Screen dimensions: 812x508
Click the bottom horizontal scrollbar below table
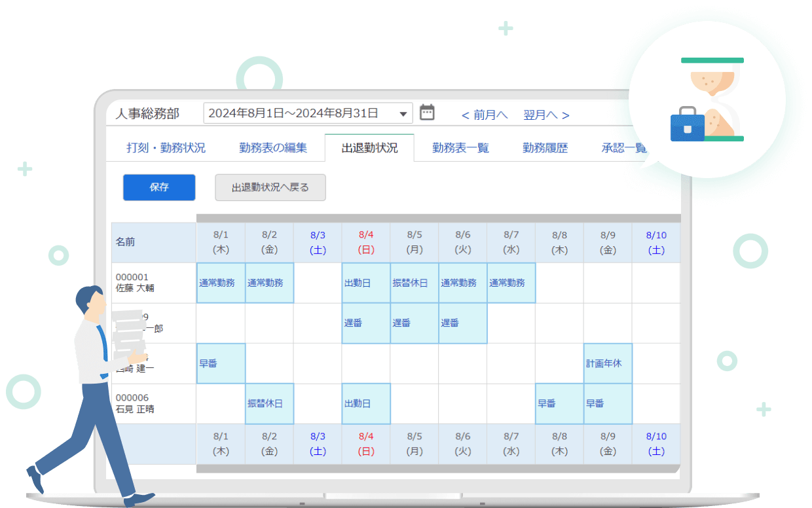click(437, 469)
